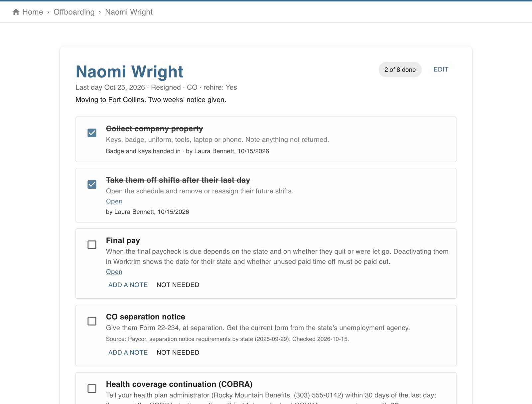The width and height of the screenshot is (532, 404).
Task: Add a note to Final pay
Action: tap(128, 285)
